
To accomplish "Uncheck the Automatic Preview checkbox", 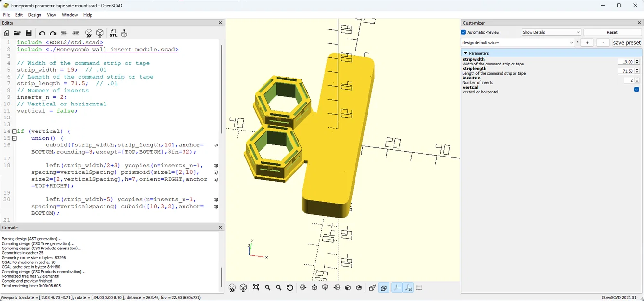I will pyautogui.click(x=463, y=32).
